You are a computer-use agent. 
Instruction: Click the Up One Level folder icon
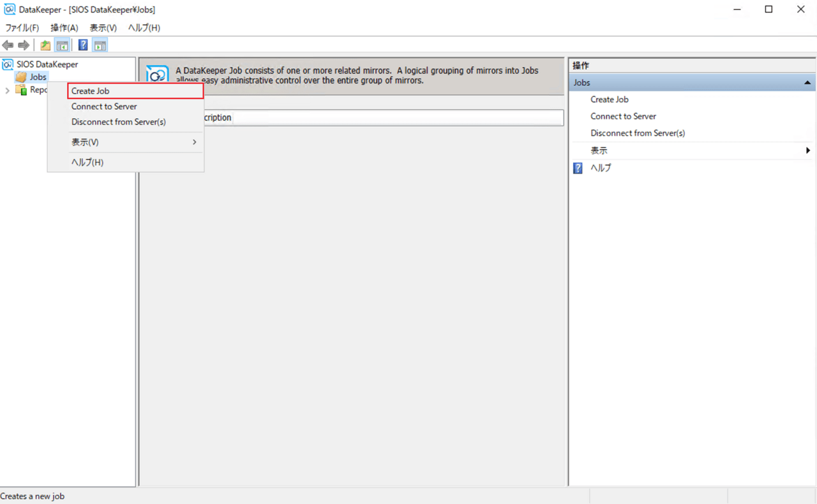tap(45, 45)
